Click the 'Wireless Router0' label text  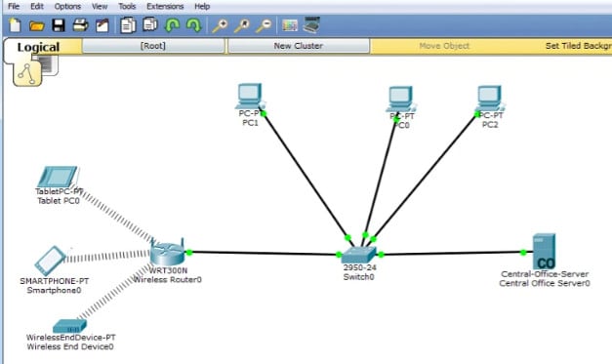point(168,280)
